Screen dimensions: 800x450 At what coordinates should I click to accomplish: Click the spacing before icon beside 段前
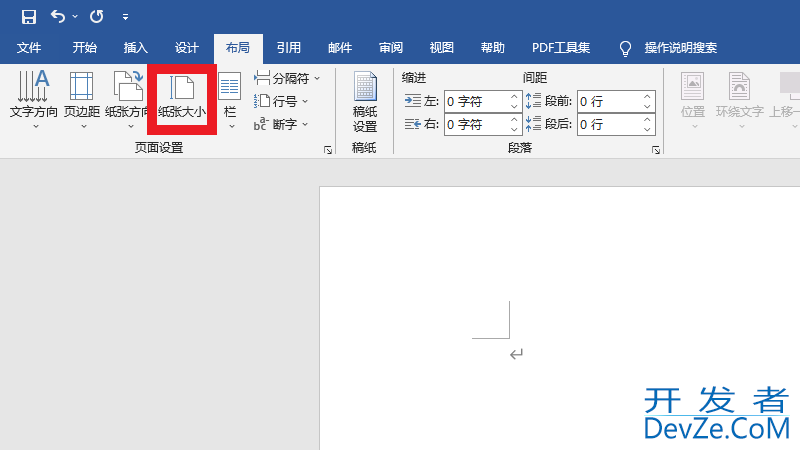tap(533, 101)
